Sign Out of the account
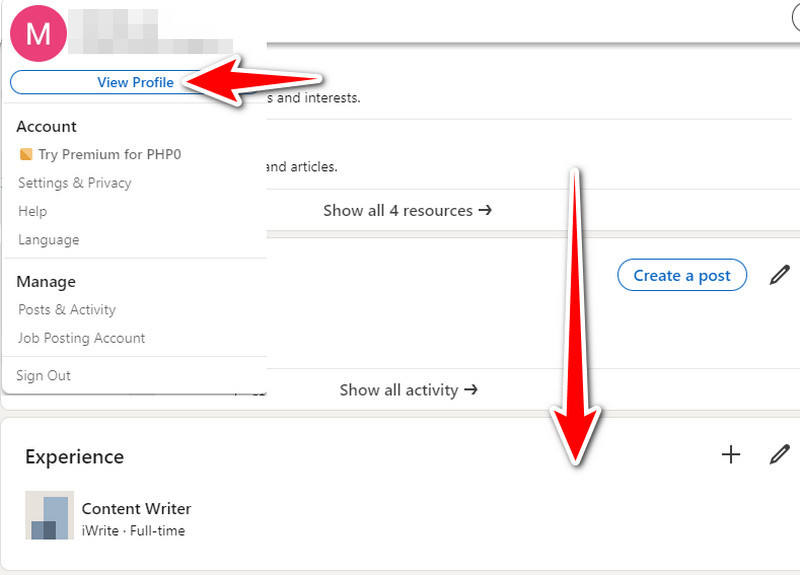The width and height of the screenshot is (800, 575). (x=43, y=376)
